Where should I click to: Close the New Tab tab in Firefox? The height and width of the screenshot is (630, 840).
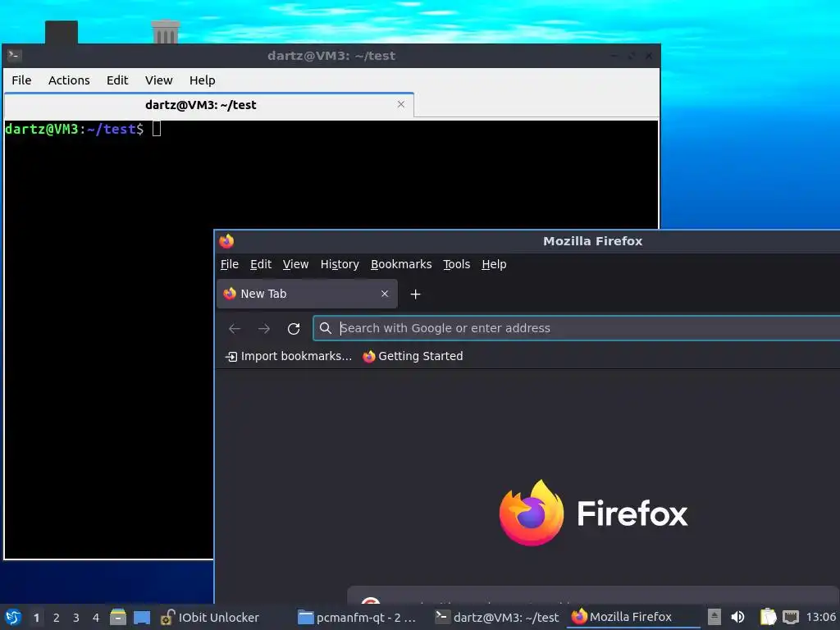click(x=385, y=294)
